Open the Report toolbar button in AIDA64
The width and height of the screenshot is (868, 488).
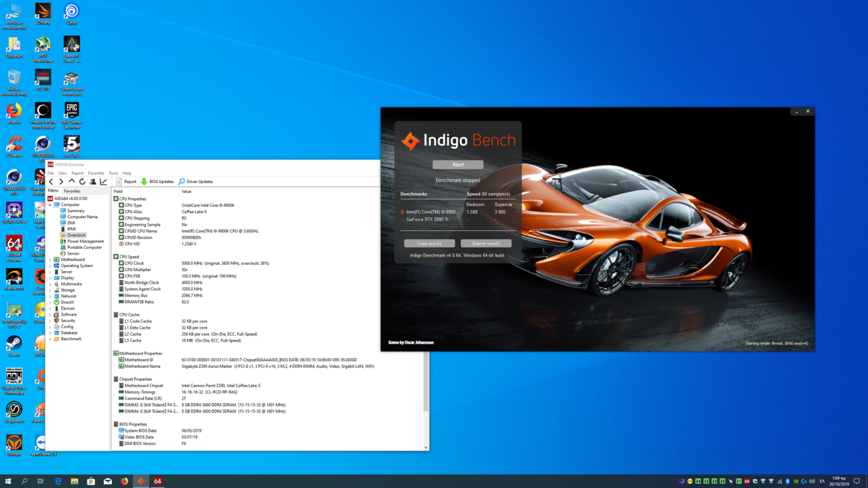point(126,182)
